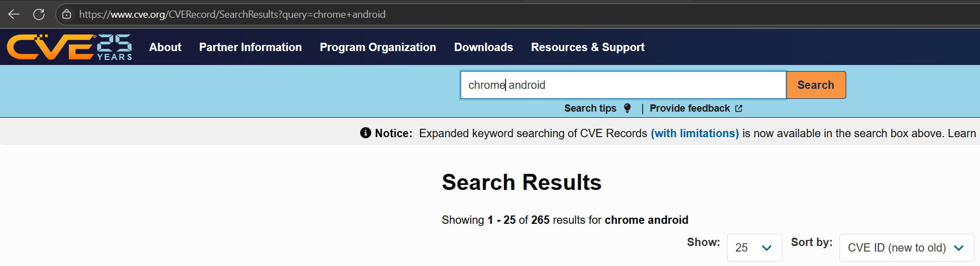Screen dimensions: 980x266
Task: Open Program Organization menu
Action: point(378,47)
